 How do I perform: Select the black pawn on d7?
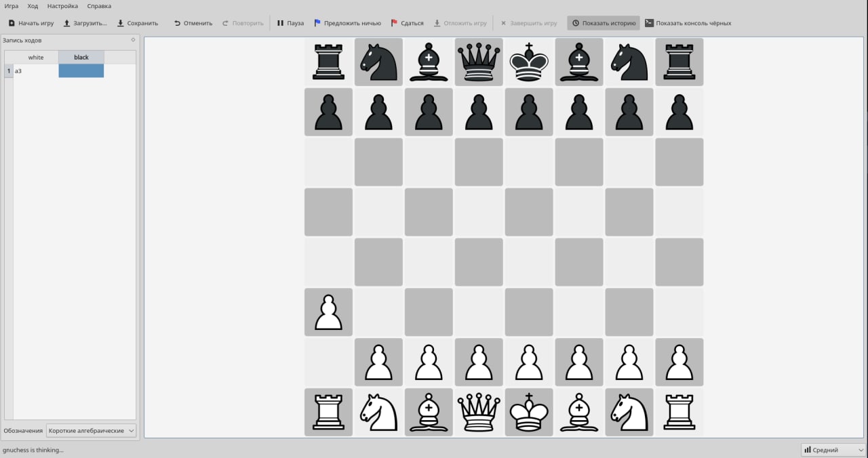(x=479, y=112)
